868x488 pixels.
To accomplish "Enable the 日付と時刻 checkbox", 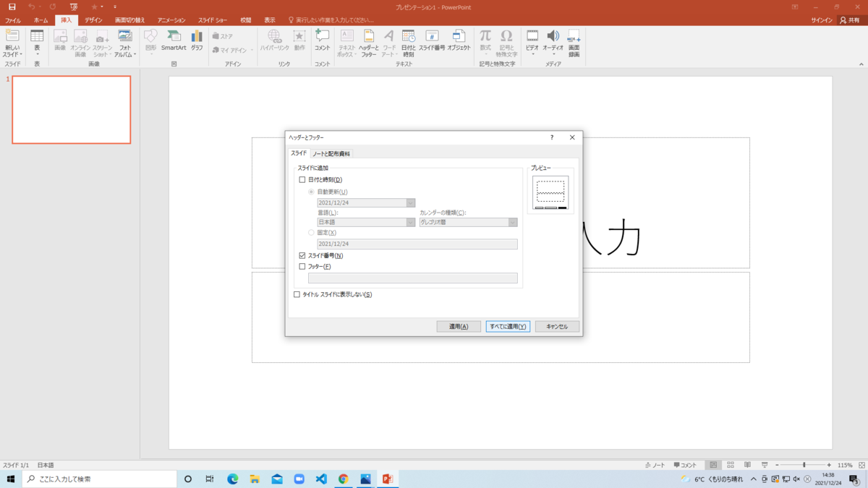I will (303, 179).
